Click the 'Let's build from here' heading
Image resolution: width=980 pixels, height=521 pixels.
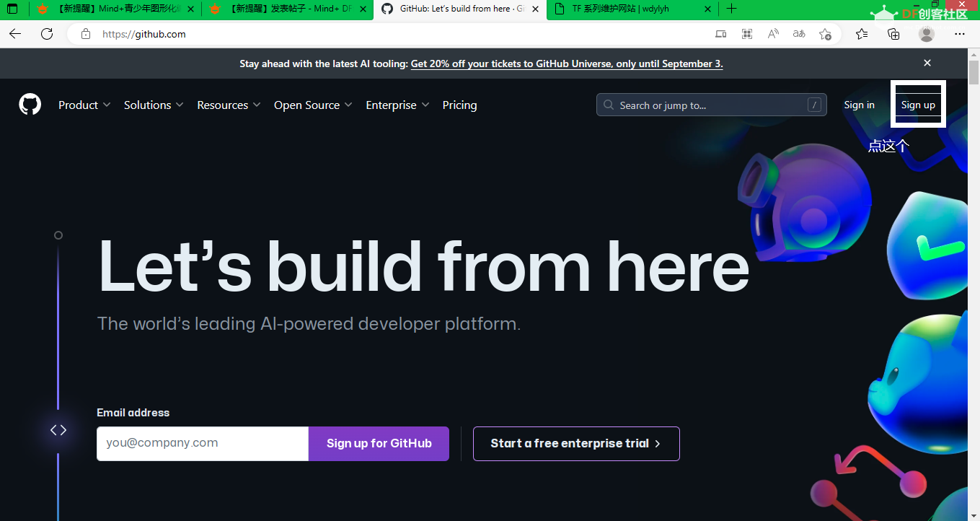(x=423, y=267)
